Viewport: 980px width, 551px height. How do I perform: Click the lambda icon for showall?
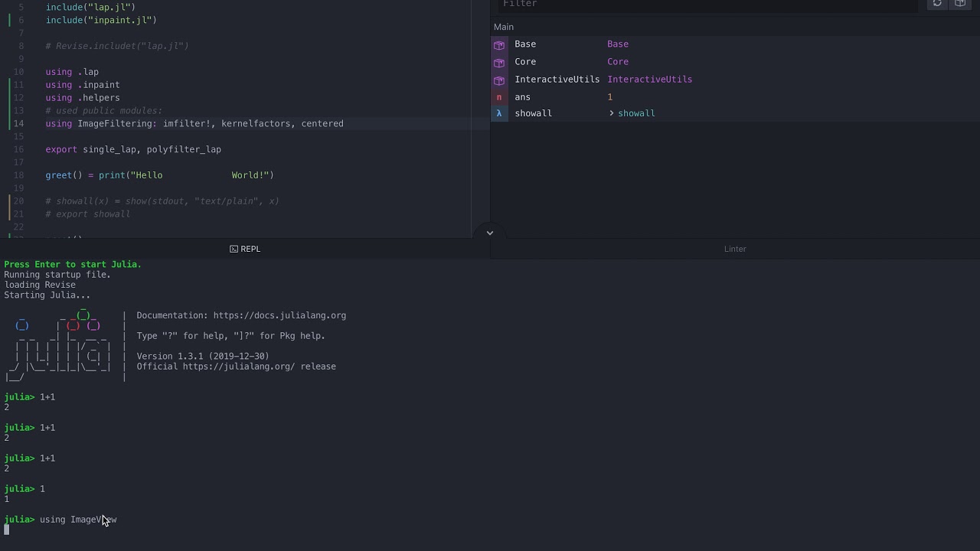pyautogui.click(x=499, y=113)
